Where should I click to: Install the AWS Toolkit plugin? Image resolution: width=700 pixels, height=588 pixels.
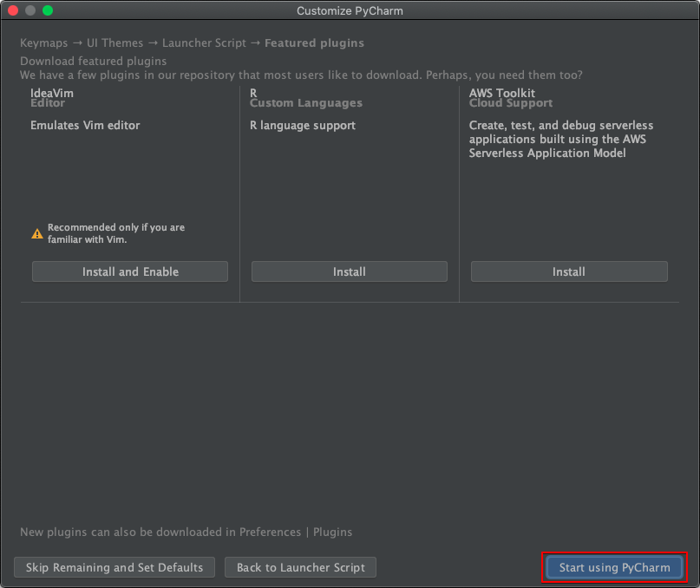(x=569, y=271)
